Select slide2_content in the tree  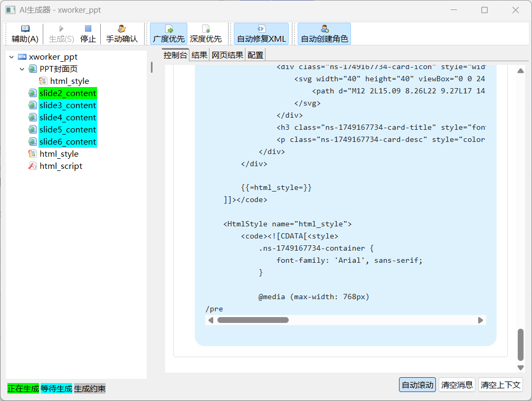tap(68, 93)
